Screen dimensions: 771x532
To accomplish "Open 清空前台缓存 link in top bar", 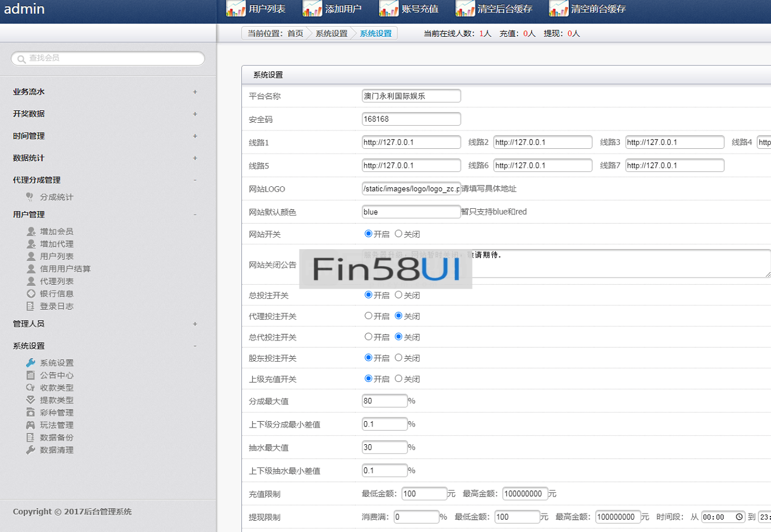I will 598,9.
